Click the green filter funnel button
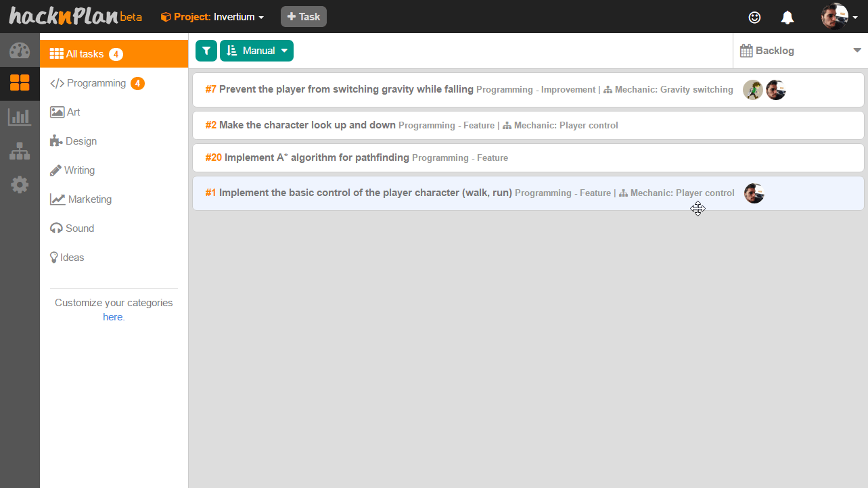This screenshot has width=868, height=488. pos(206,51)
